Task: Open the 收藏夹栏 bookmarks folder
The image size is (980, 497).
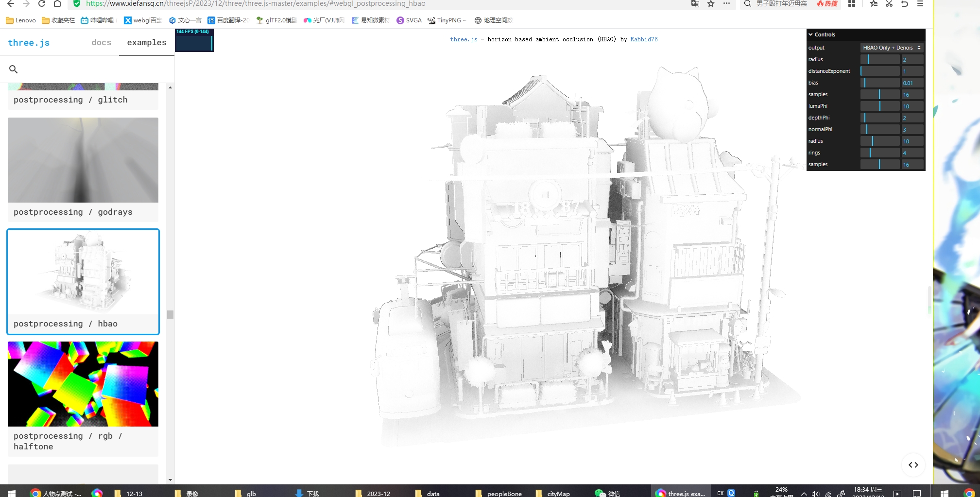Action: click(x=58, y=20)
